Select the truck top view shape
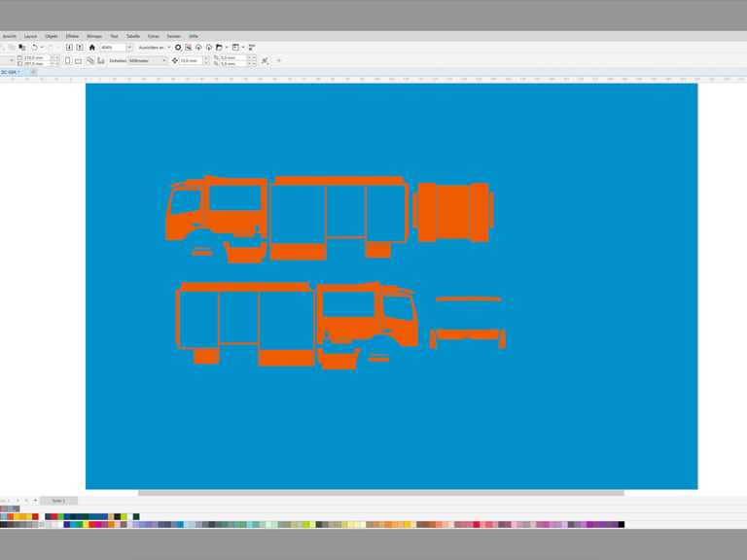747x560 pixels. (452, 212)
